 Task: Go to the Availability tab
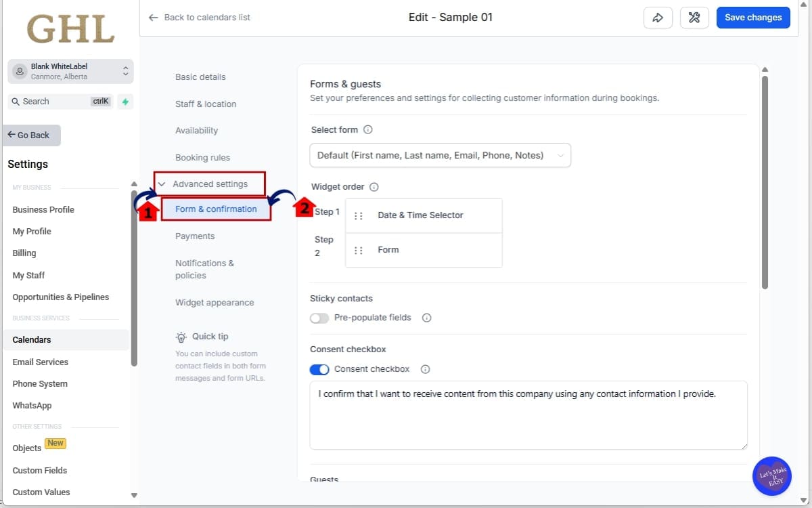(196, 131)
